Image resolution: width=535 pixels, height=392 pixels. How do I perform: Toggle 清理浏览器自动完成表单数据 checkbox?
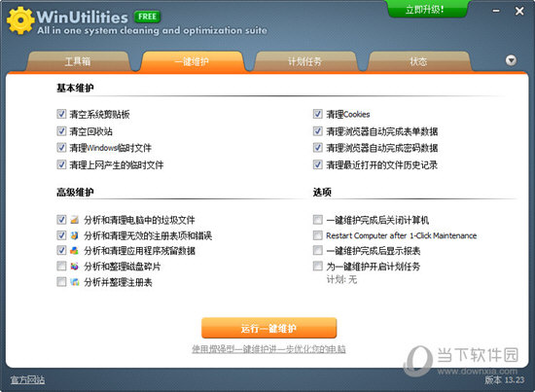coord(318,130)
